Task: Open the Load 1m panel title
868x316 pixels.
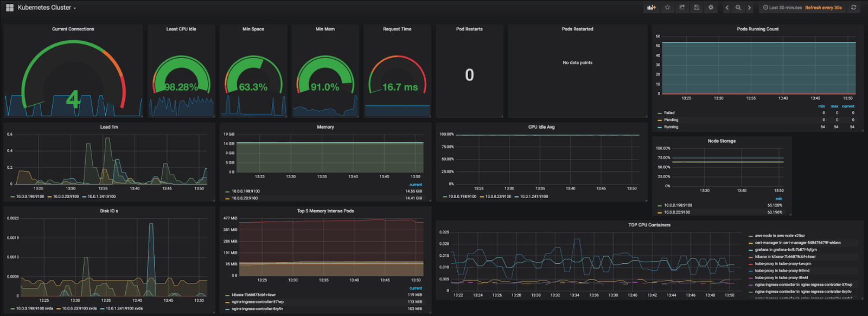Action: click(109, 127)
